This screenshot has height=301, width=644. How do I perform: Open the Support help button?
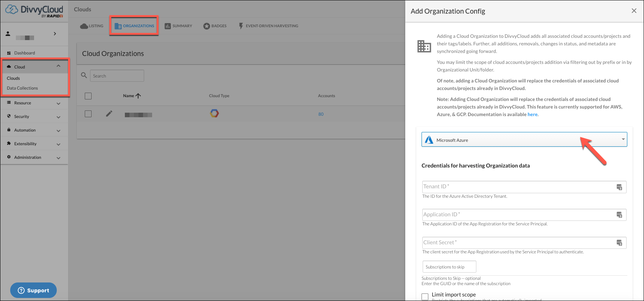[x=33, y=290]
